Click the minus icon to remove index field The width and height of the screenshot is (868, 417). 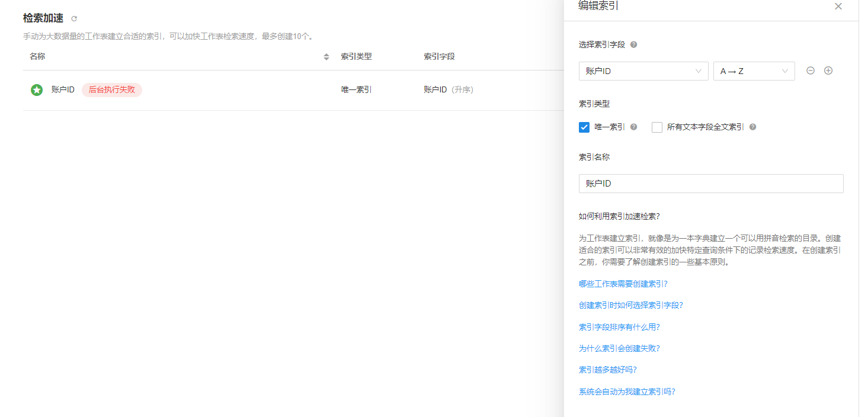click(x=811, y=70)
